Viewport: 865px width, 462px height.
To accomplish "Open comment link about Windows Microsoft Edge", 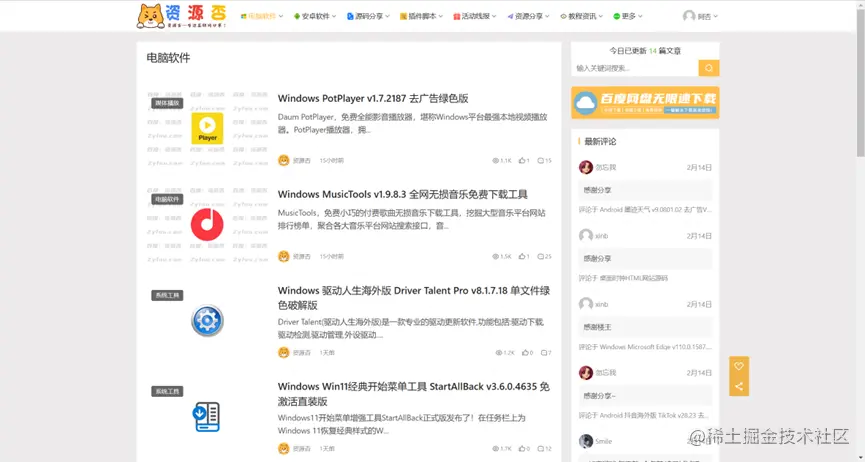I will point(645,347).
